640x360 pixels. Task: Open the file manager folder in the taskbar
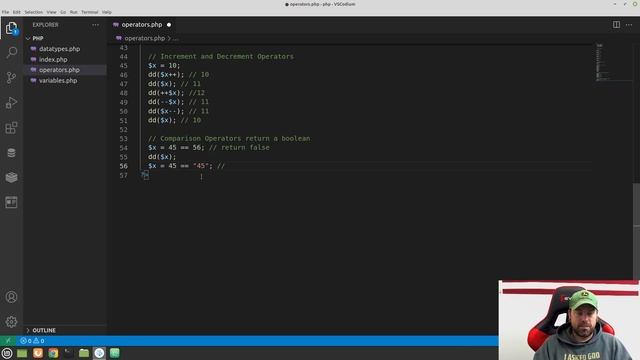84,353
